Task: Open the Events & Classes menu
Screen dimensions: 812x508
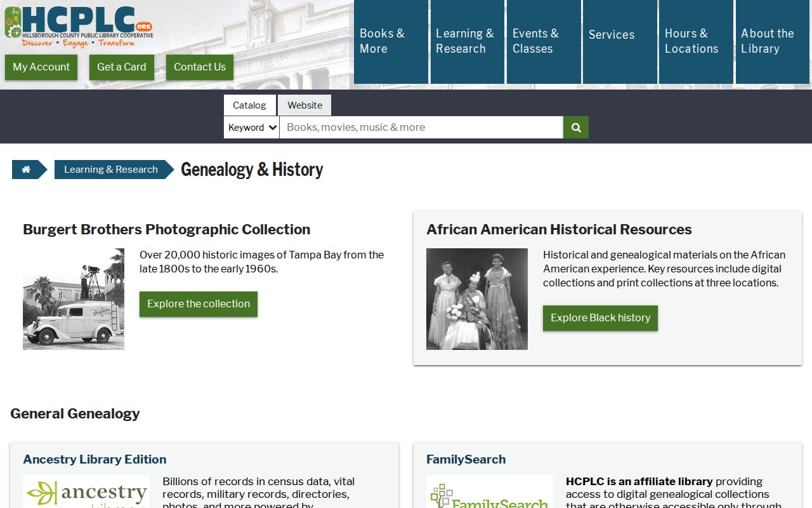Action: (x=544, y=42)
